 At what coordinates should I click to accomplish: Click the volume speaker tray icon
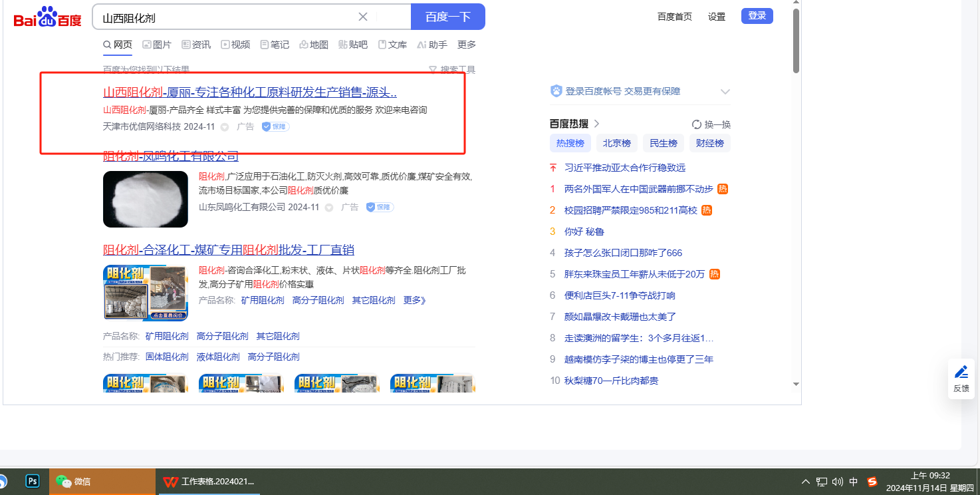coord(838,482)
